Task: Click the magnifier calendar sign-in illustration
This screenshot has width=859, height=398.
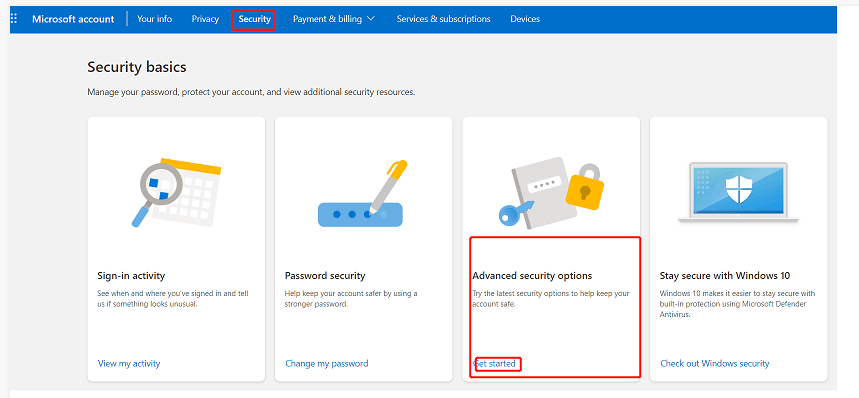Action: coord(176,193)
